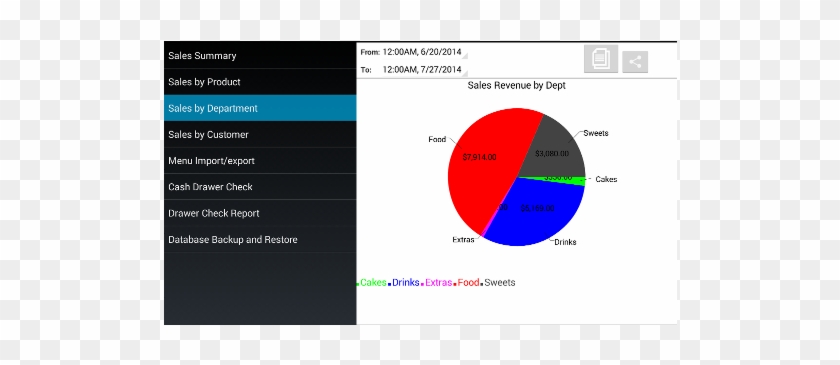Viewport: 840px width, 365px height.
Task: Select Sales by Department entry
Action: click(x=260, y=108)
